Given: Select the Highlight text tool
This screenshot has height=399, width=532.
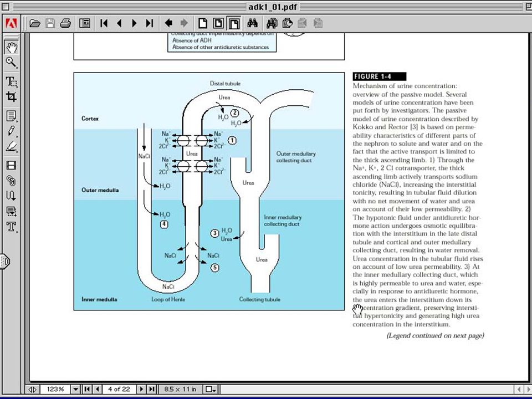Looking at the screenshot, I should point(11,146).
